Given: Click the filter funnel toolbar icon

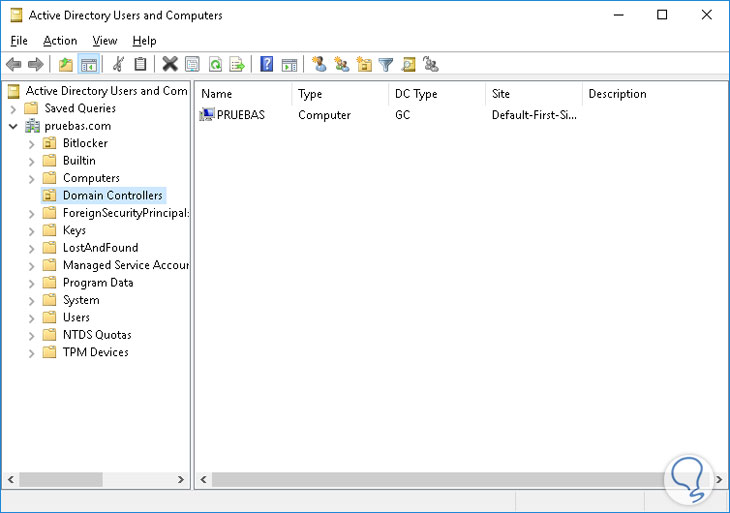Looking at the screenshot, I should pyautogui.click(x=386, y=65).
